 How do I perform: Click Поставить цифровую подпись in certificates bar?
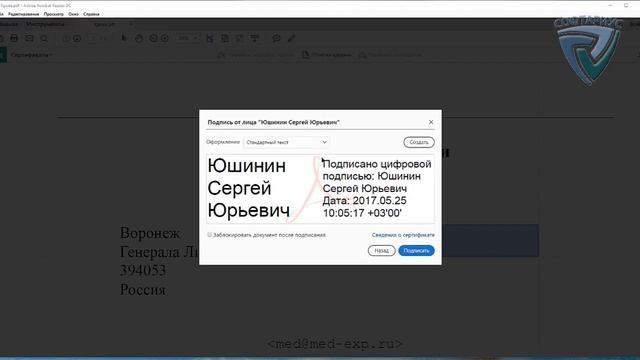tap(256, 55)
